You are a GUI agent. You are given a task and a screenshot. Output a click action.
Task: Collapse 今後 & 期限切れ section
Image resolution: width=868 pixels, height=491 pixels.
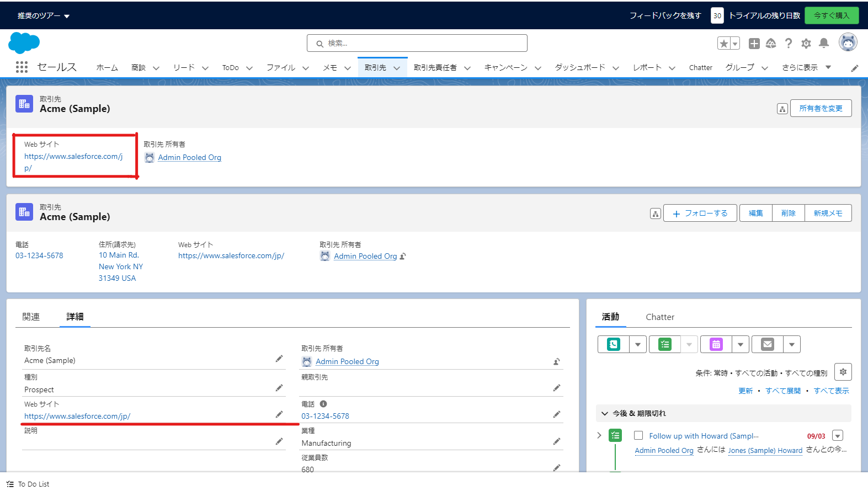click(605, 413)
